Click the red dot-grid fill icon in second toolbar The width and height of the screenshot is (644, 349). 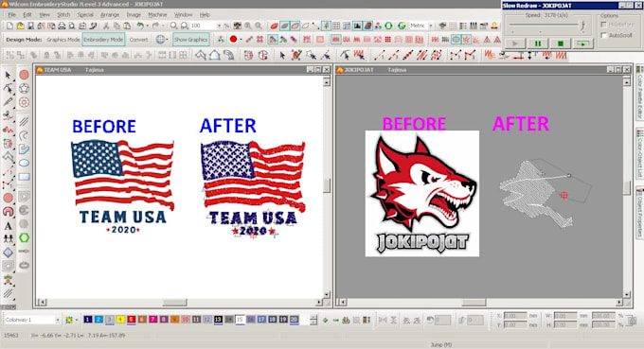coord(387,40)
